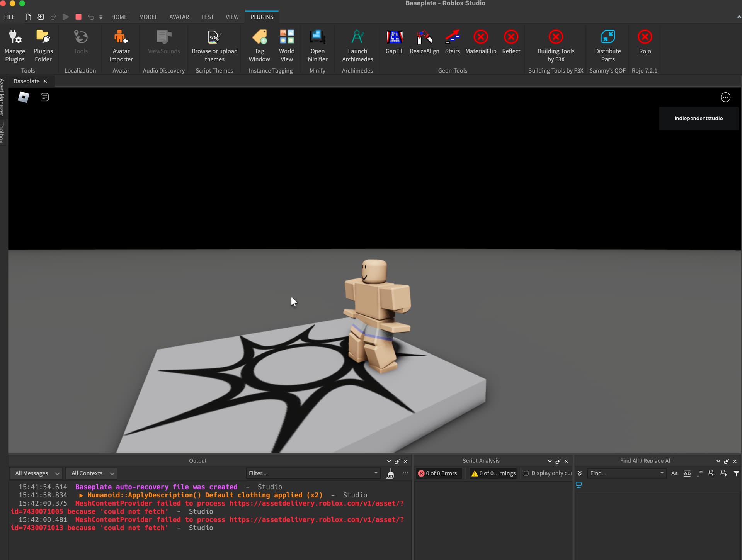Viewport: 742px width, 560px height.
Task: Expand the All Contexts dropdown
Action: [91, 473]
